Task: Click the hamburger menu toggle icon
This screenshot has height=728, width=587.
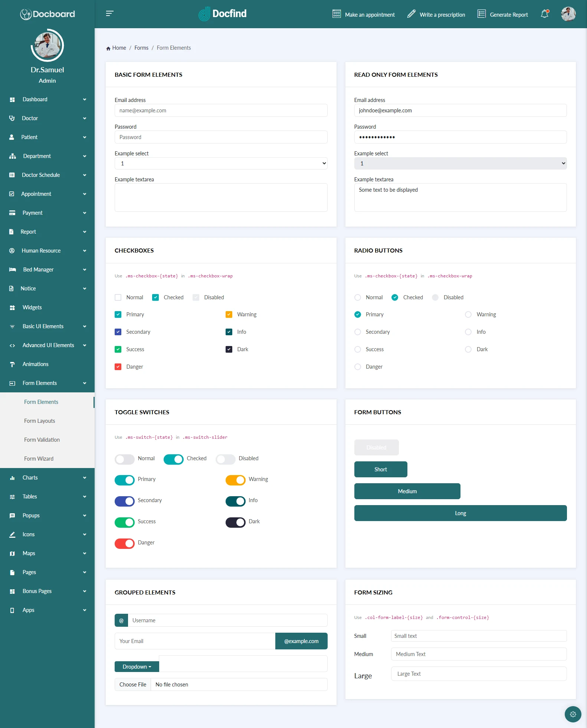Action: click(109, 14)
